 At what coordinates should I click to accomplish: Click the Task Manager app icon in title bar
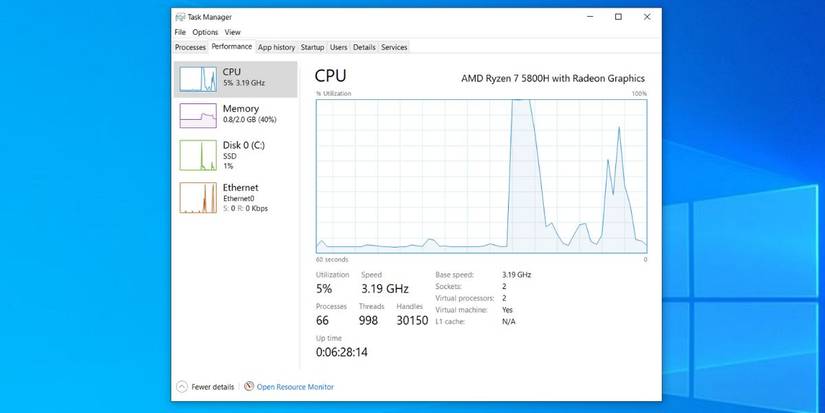pyautogui.click(x=179, y=17)
